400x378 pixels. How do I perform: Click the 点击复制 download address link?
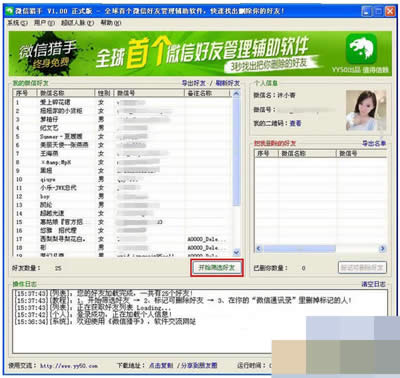tap(161, 366)
